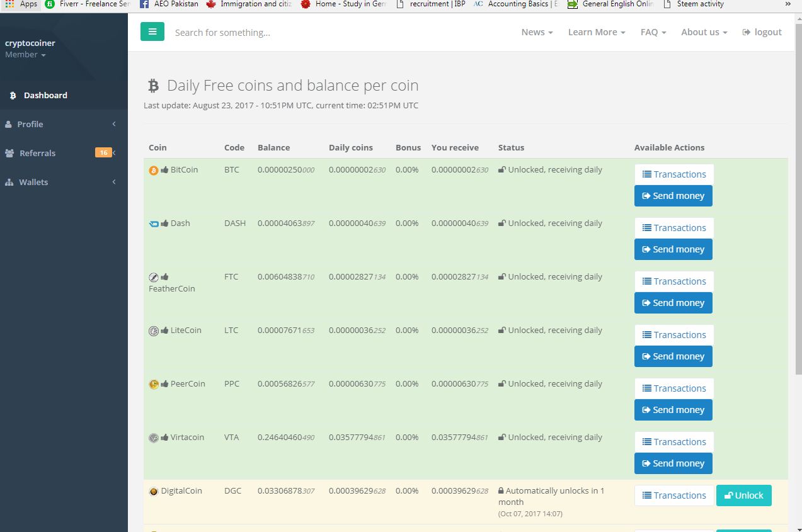The width and height of the screenshot is (802, 532).
Task: Go to the Dashboard sidebar item
Action: [64, 96]
